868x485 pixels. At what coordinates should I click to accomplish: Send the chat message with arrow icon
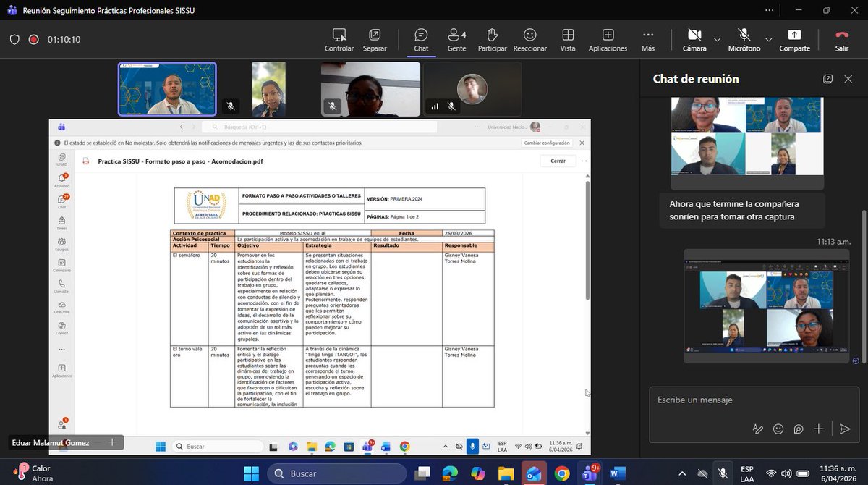click(x=845, y=429)
